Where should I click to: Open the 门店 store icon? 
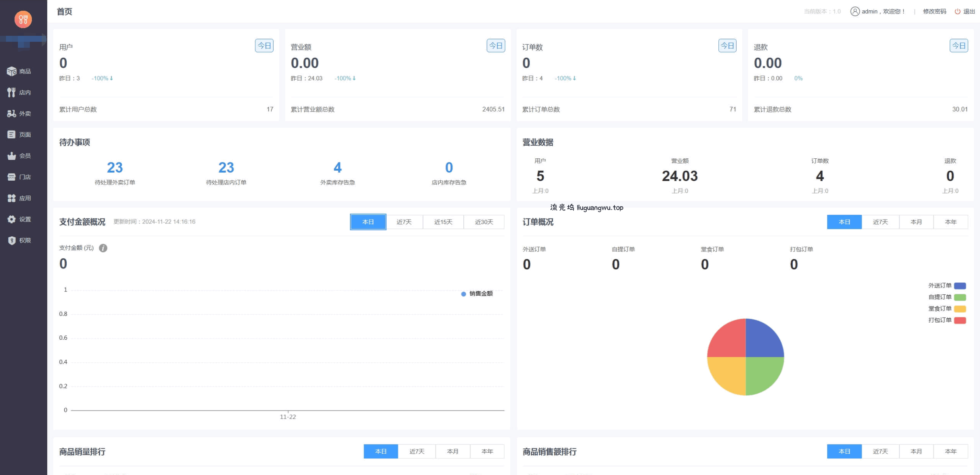coord(12,177)
